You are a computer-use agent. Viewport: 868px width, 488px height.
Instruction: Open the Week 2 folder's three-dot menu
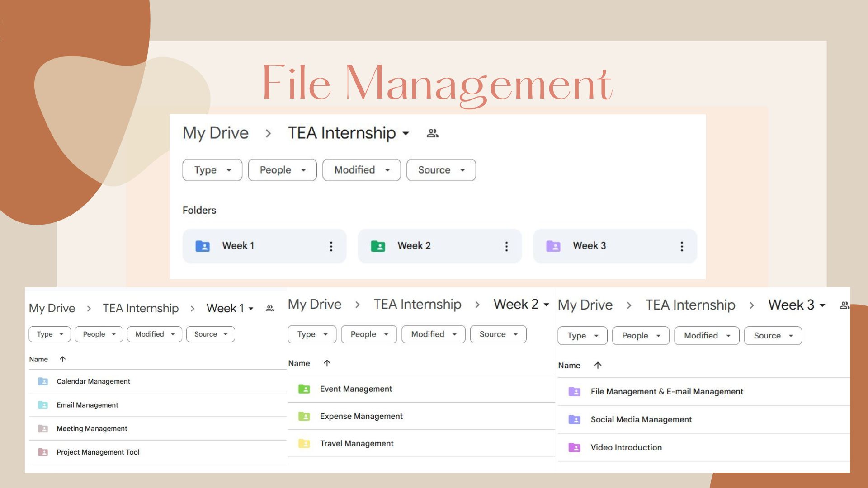coord(506,246)
